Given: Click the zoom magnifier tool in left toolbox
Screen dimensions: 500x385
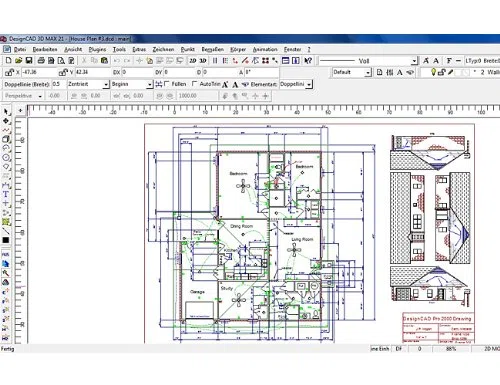Looking at the screenshot, I should click(x=6, y=273).
